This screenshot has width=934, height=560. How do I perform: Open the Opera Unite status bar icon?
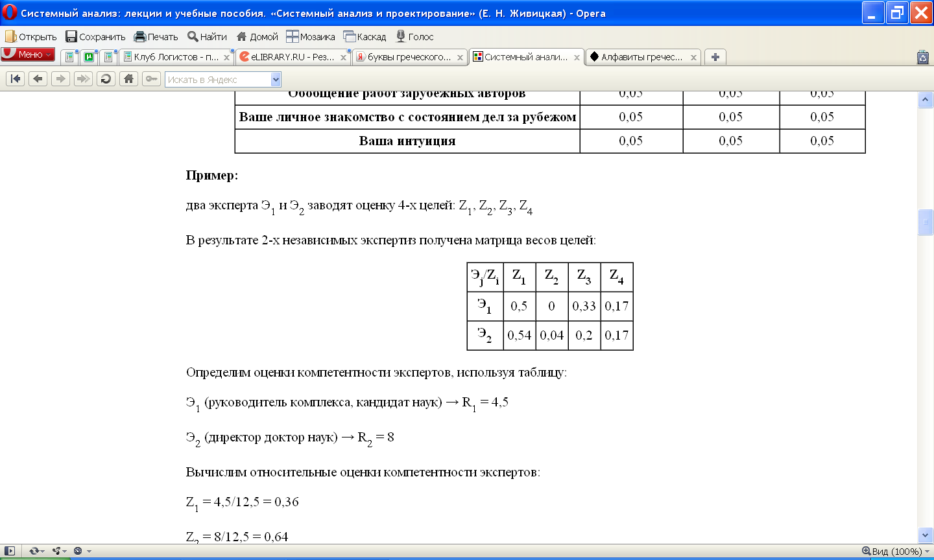[60, 551]
